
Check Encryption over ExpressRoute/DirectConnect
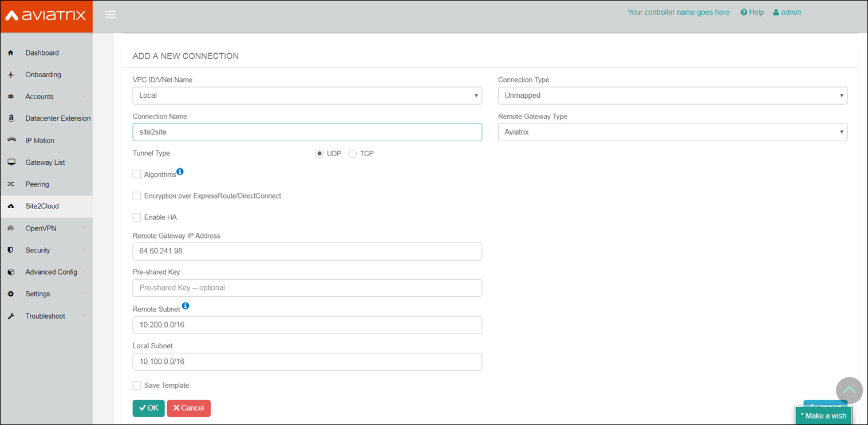pos(137,196)
